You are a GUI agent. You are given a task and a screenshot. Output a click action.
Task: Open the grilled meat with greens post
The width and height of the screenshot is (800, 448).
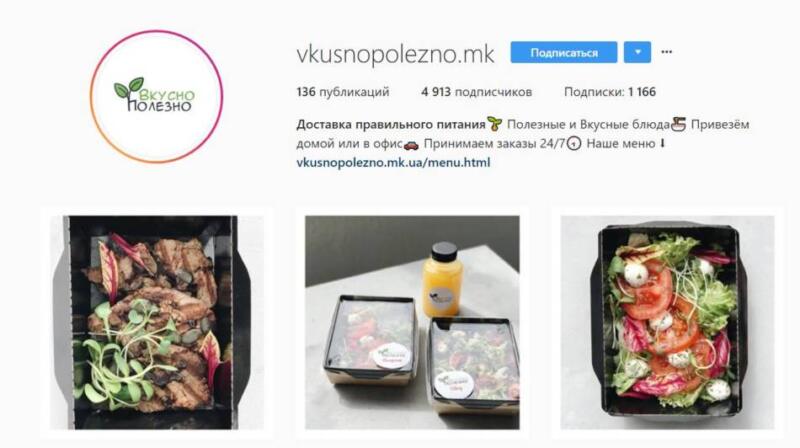click(157, 322)
